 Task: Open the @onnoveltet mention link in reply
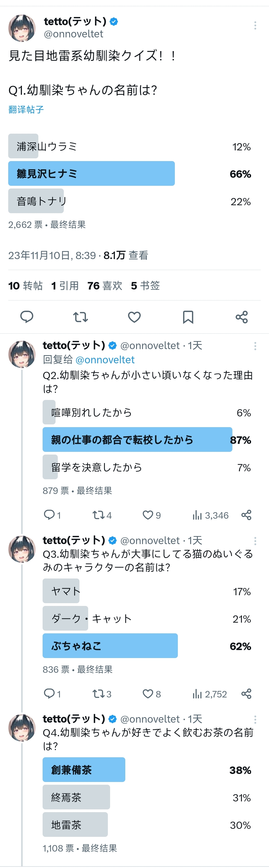(105, 360)
